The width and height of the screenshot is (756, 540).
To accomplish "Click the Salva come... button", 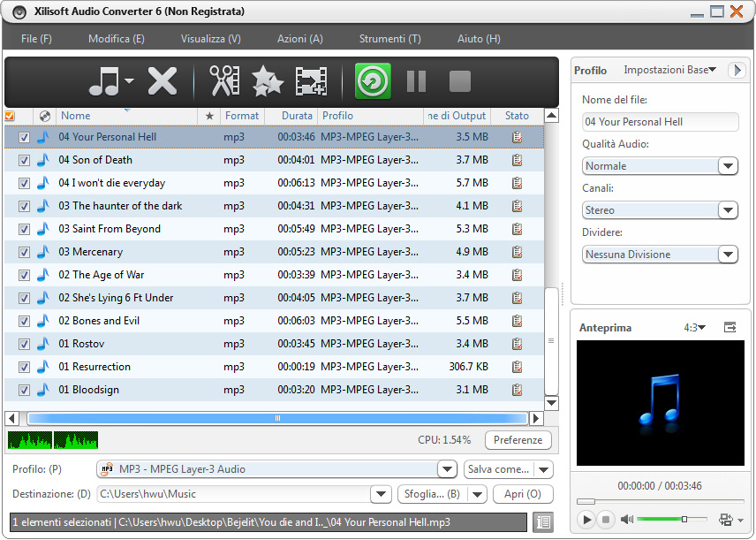I will 498,469.
